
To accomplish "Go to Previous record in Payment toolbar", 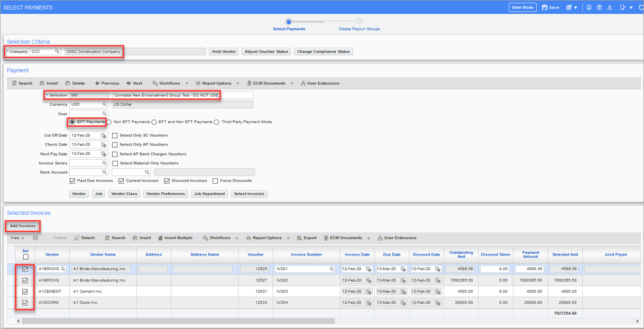I will [107, 83].
